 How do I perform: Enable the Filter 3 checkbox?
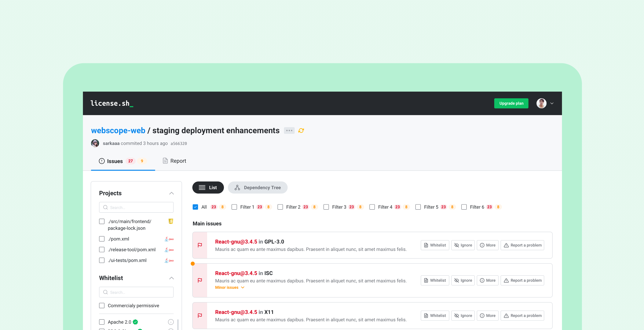(326, 207)
